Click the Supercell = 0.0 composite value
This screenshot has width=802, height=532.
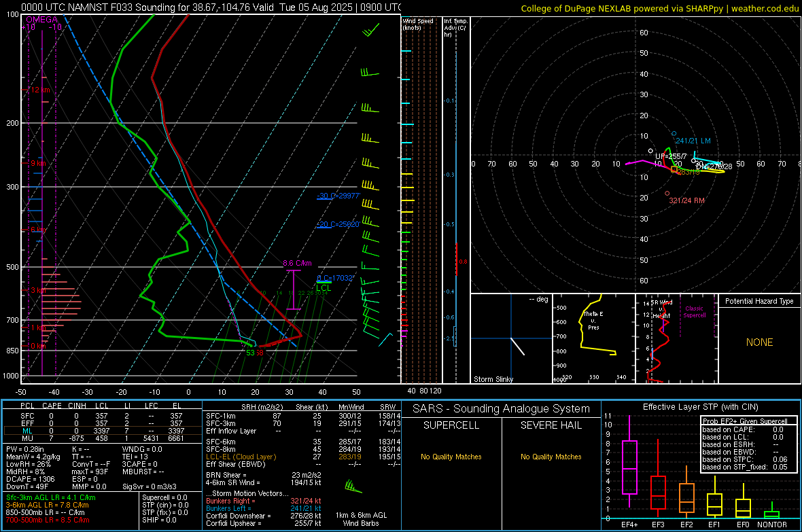(164, 498)
